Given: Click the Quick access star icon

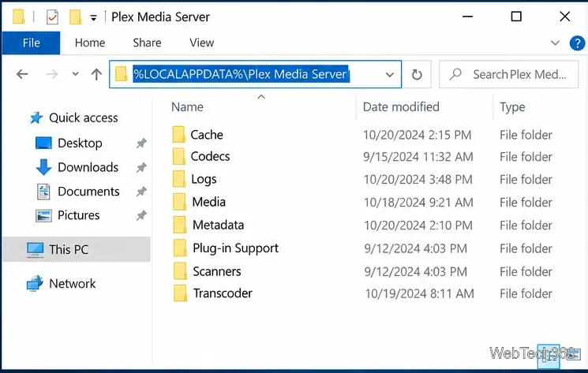Looking at the screenshot, I should [36, 118].
